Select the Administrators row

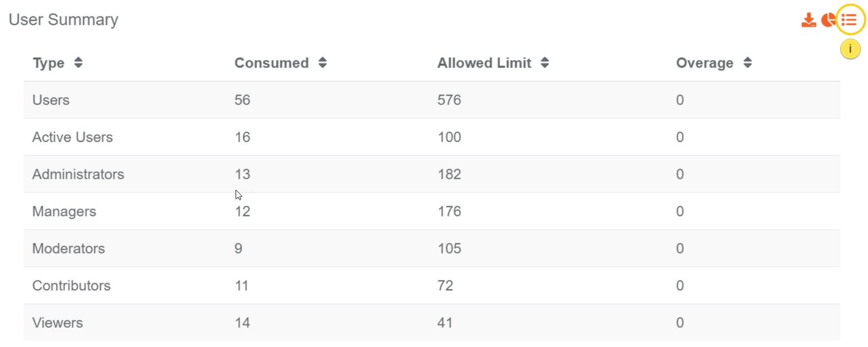click(x=432, y=174)
